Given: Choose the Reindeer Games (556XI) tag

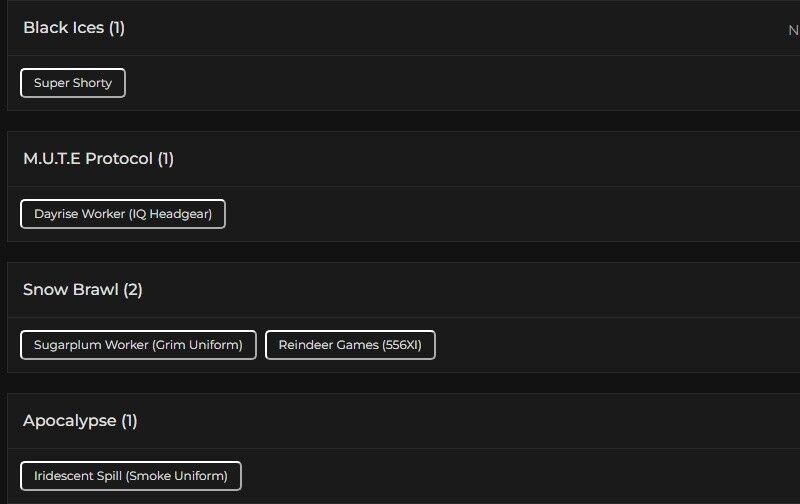Looking at the screenshot, I should 350,345.
